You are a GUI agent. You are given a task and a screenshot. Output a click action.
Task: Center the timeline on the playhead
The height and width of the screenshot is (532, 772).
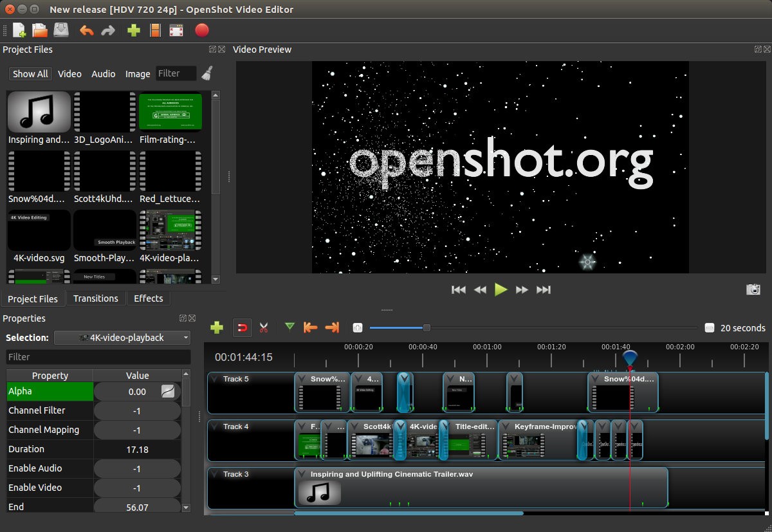point(357,327)
